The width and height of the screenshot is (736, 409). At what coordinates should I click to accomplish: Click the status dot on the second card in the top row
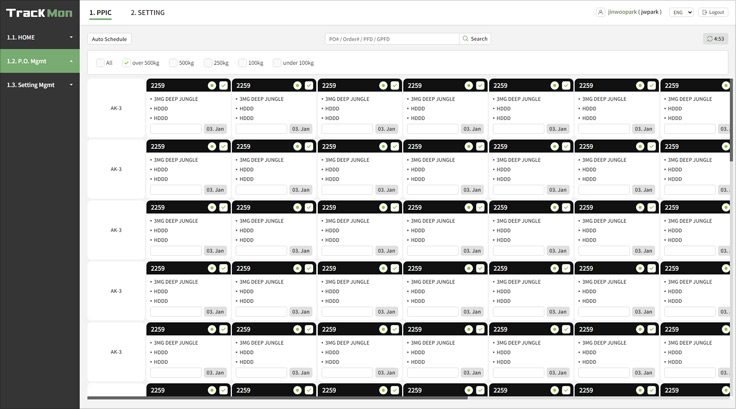(x=298, y=86)
